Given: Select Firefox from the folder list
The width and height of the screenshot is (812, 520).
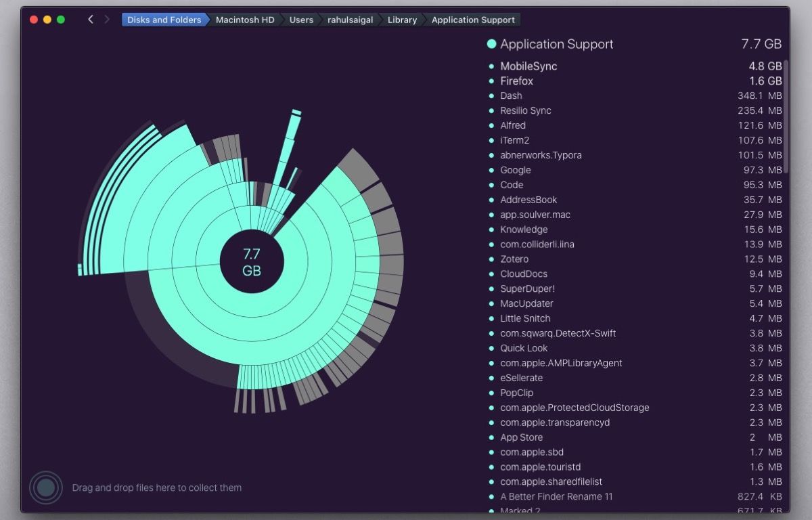Looking at the screenshot, I should (517, 81).
